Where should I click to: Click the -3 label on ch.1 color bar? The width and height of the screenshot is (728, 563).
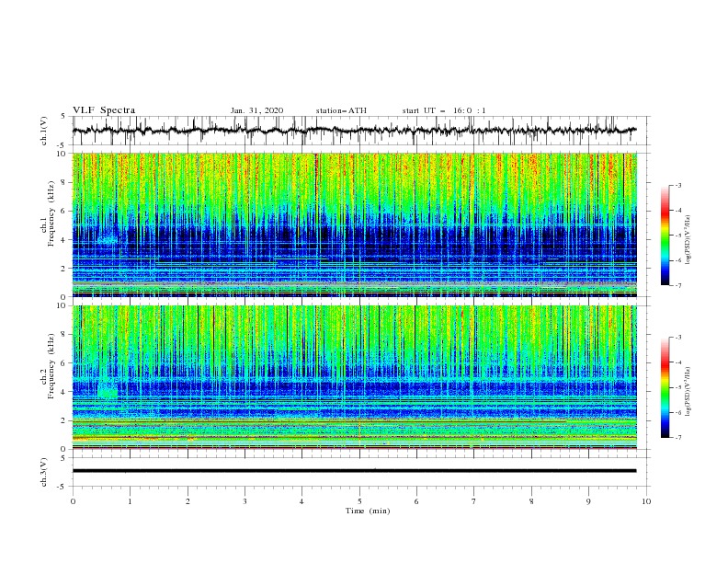pos(677,185)
